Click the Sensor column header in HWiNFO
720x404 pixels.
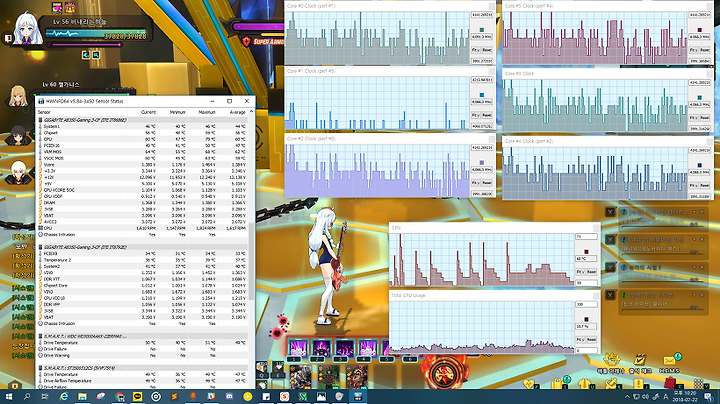[44, 112]
